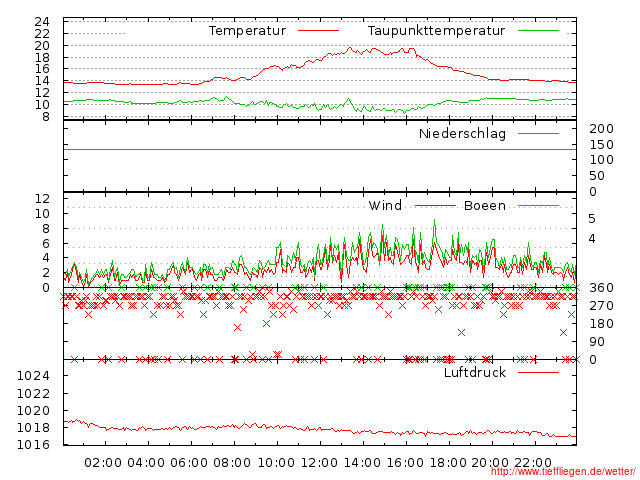Click the 360 wind direction axis value
Screen dimensions: 640x480
pyautogui.click(x=601, y=288)
